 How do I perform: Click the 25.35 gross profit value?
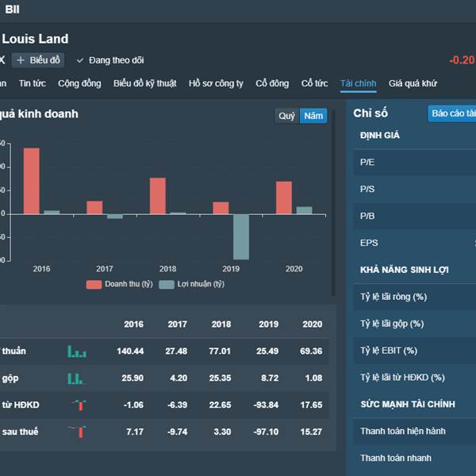[220, 378]
